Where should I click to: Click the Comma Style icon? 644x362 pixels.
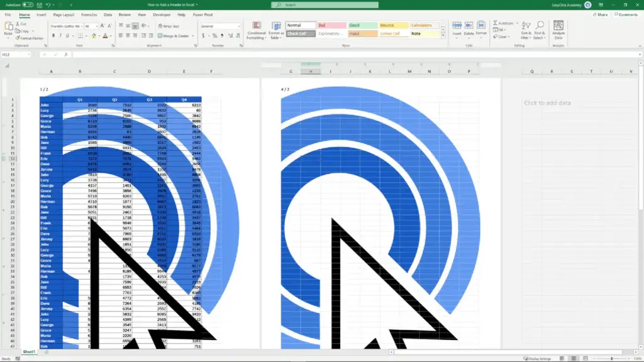[x=222, y=36]
